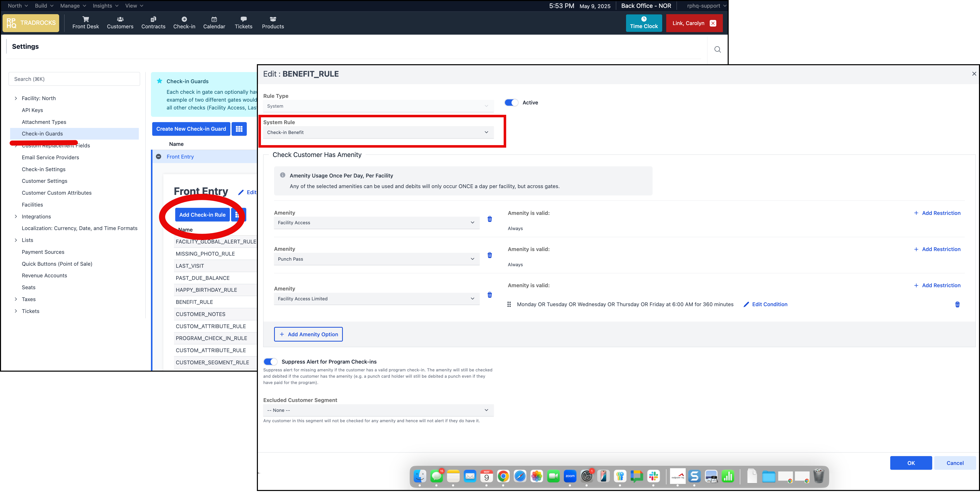Open the Rule Type dropdown

point(378,106)
